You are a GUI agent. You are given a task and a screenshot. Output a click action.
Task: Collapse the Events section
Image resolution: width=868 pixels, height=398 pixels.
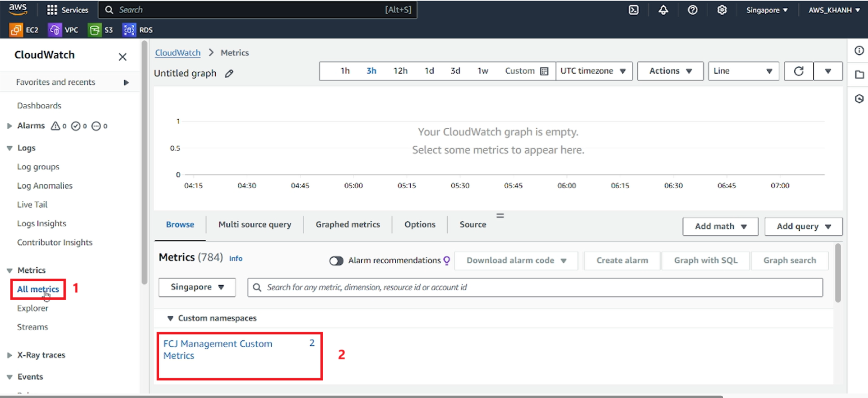point(10,377)
